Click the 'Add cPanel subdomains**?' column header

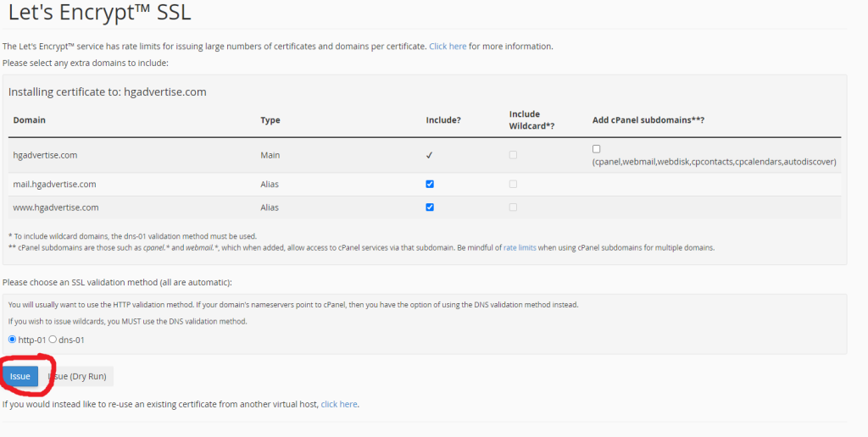[648, 120]
